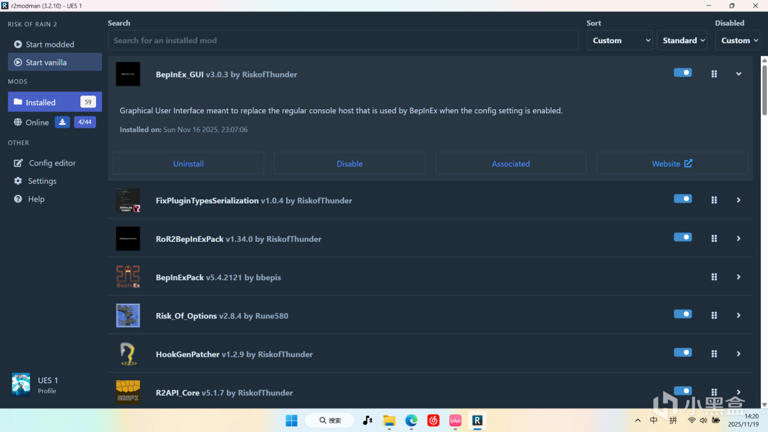Click the Search for an installed mod field

pyautogui.click(x=343, y=40)
